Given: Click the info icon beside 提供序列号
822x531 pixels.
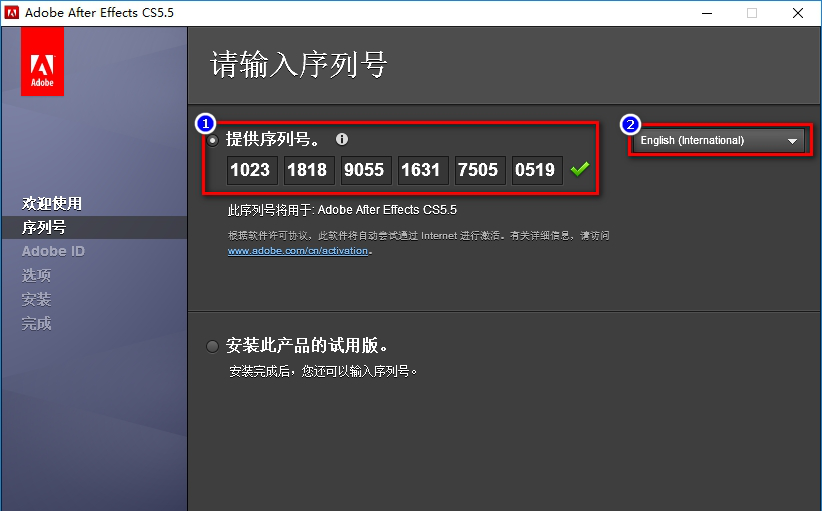Looking at the screenshot, I should (x=342, y=139).
